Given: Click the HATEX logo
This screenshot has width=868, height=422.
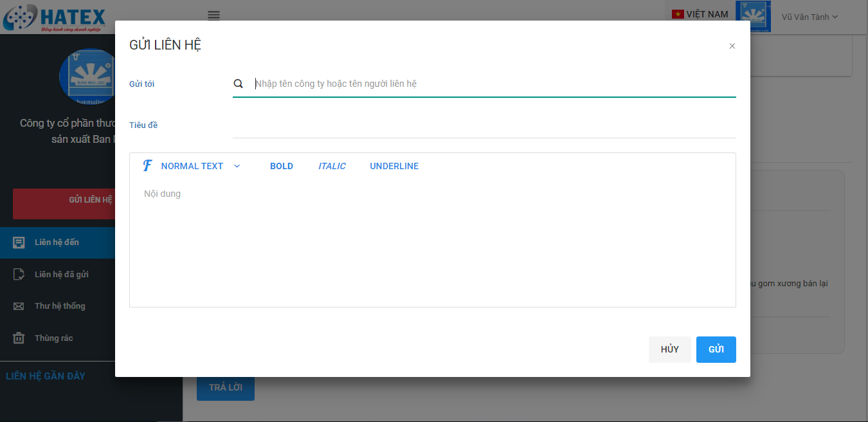Looking at the screenshot, I should coord(54,17).
